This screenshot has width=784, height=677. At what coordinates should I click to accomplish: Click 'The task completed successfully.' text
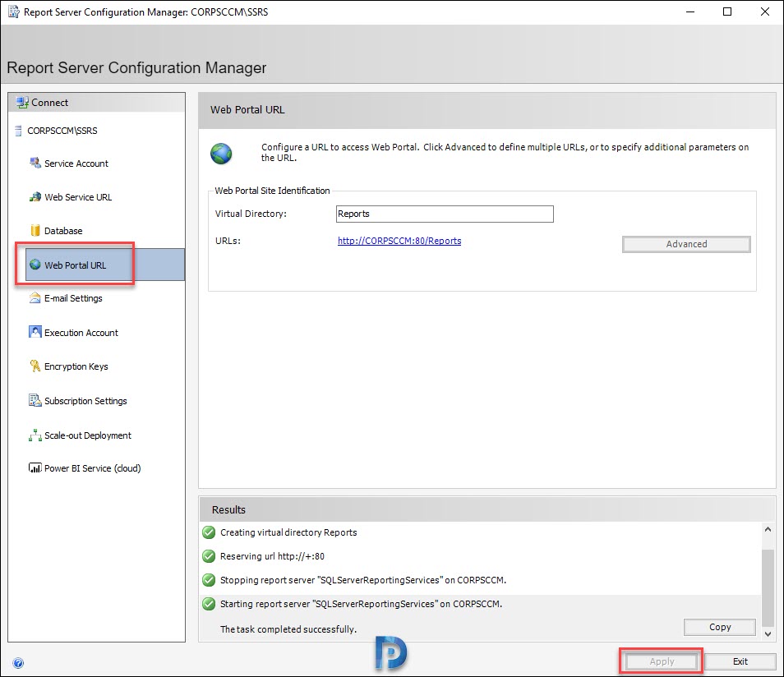tap(288, 629)
